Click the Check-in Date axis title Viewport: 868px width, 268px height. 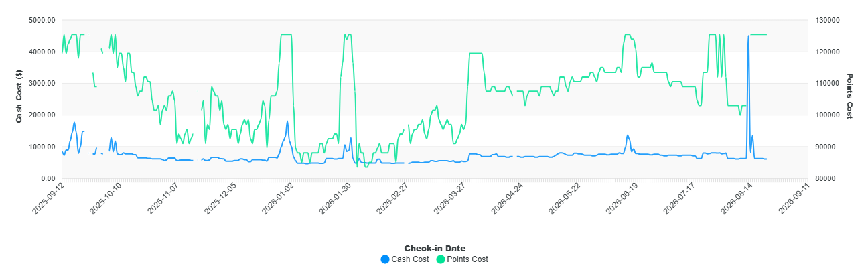click(x=435, y=249)
